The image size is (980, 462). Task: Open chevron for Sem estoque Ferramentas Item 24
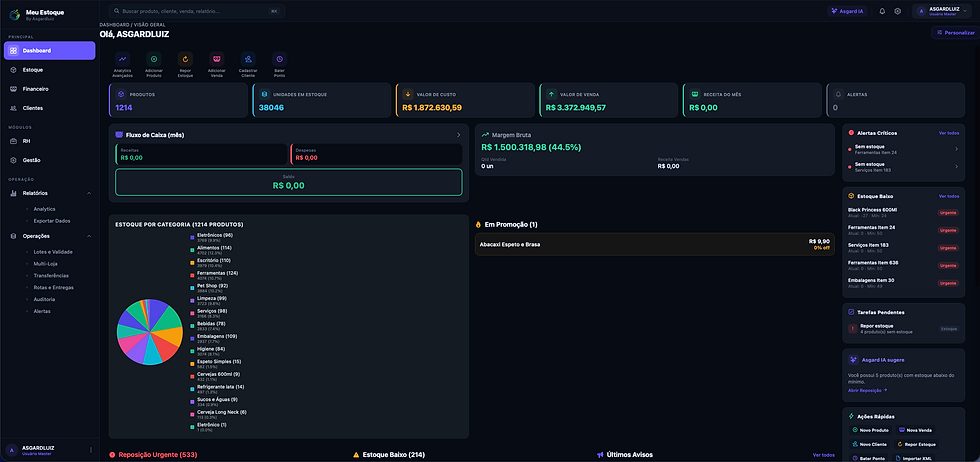956,149
